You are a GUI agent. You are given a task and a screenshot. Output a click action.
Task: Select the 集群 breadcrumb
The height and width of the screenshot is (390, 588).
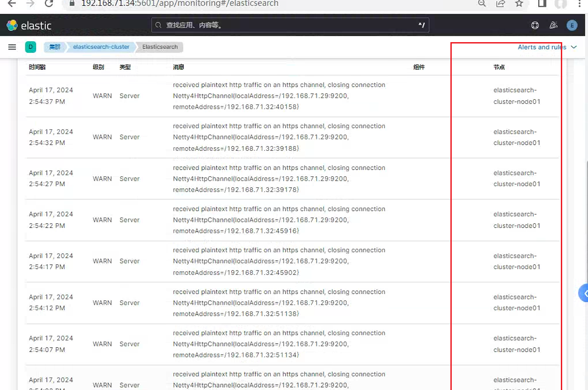pyautogui.click(x=55, y=47)
